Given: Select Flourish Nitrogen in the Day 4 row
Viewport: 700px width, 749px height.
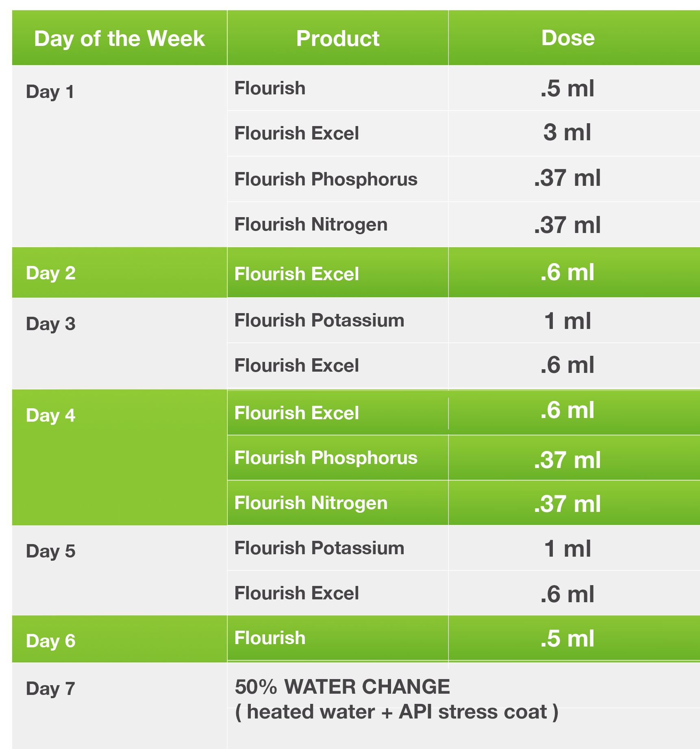Looking at the screenshot, I should (311, 503).
